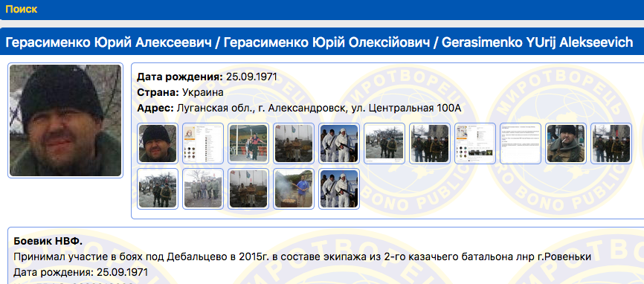Open the second profile page screenshot thumbnail

[x=475, y=143]
